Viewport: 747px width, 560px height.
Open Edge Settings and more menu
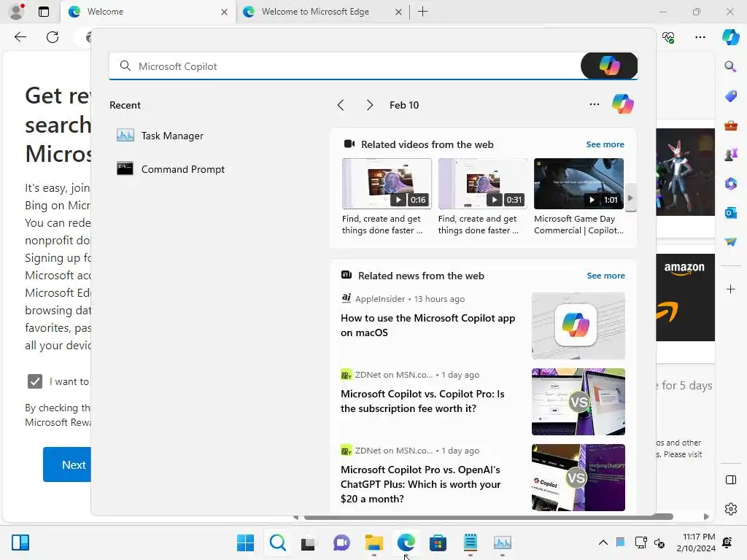click(700, 37)
